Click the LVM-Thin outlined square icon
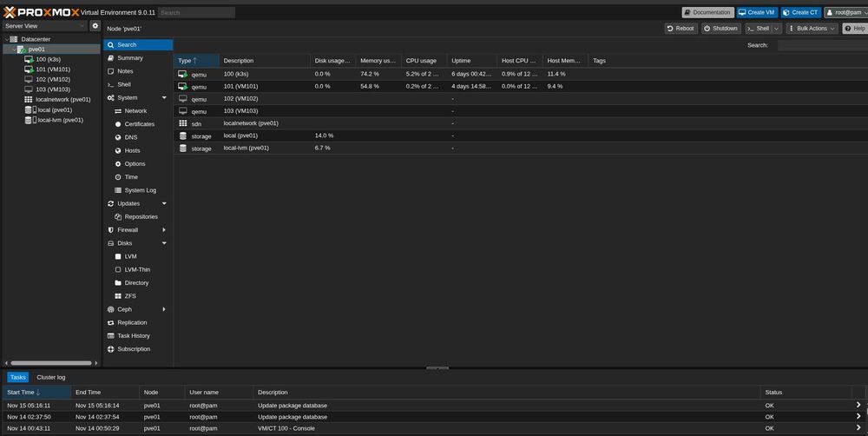868x436 pixels. click(x=118, y=270)
